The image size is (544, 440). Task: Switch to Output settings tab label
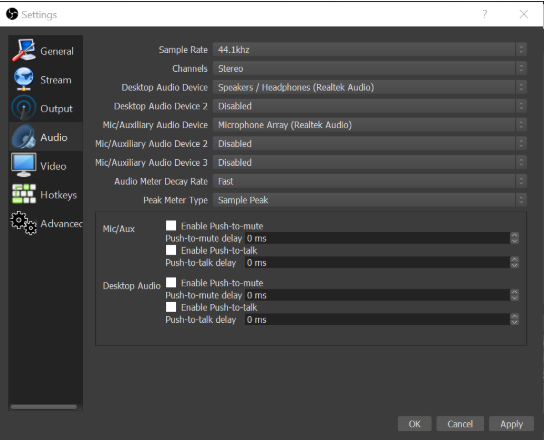tap(57, 109)
